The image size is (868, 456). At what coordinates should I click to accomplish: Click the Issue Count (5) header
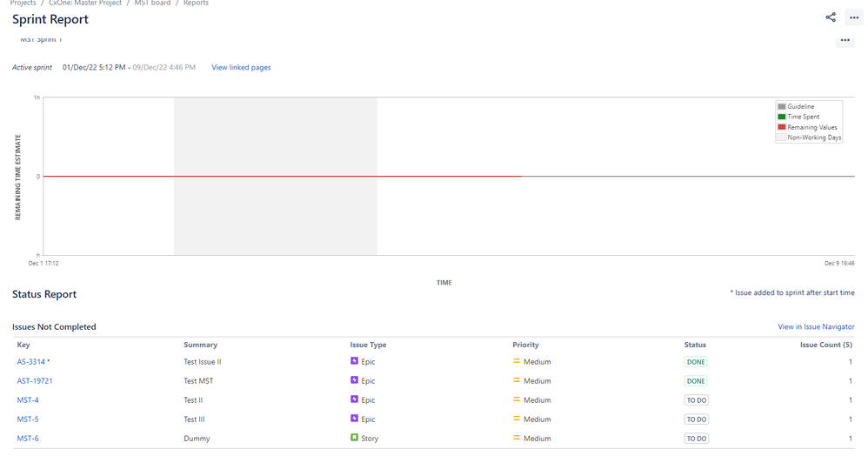click(826, 345)
